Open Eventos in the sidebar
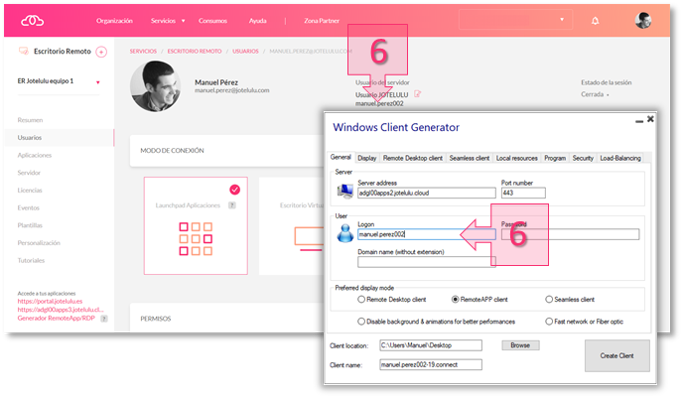 (28, 208)
